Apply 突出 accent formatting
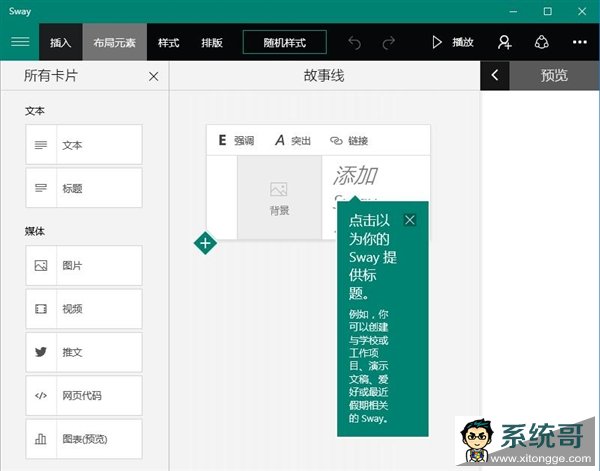The image size is (600, 471). (293, 140)
